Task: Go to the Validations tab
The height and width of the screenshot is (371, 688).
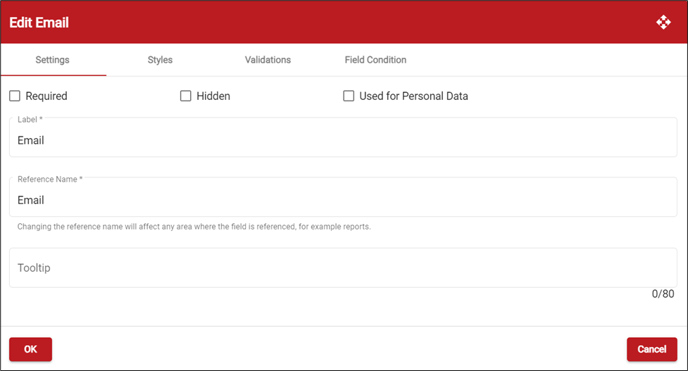Action: point(268,60)
